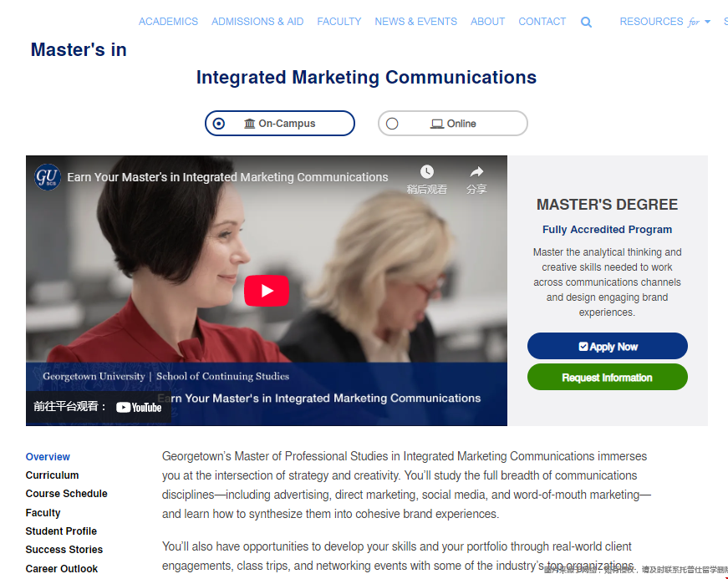The image size is (728, 579).
Task: Click the search magnifier icon
Action: point(586,23)
